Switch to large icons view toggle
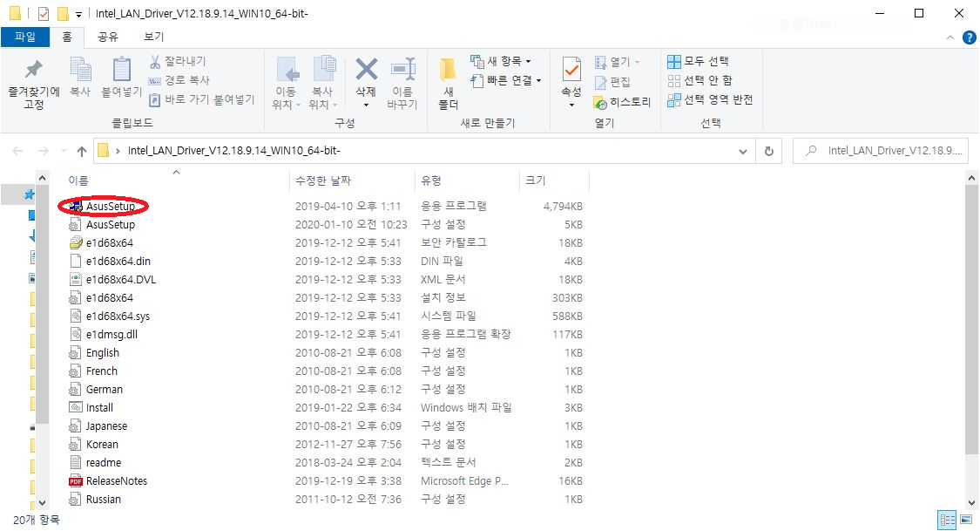The width and height of the screenshot is (980, 531). point(967,521)
